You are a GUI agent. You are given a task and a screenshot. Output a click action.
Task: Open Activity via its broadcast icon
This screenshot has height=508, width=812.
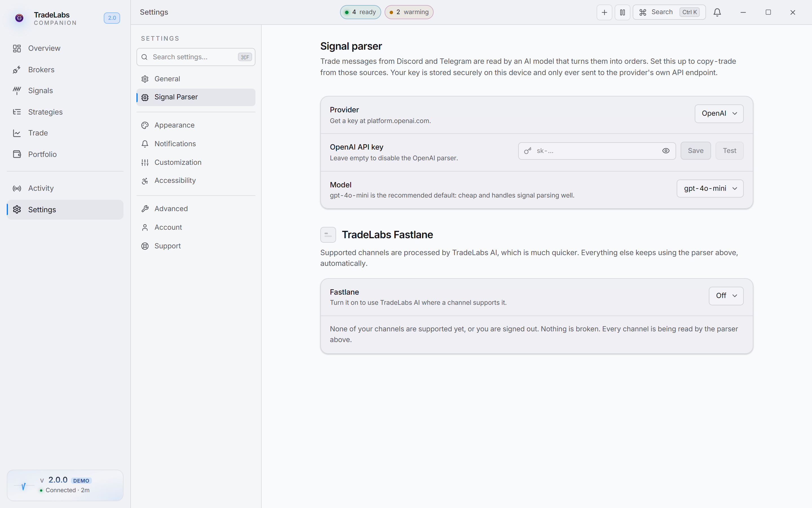pyautogui.click(x=17, y=188)
